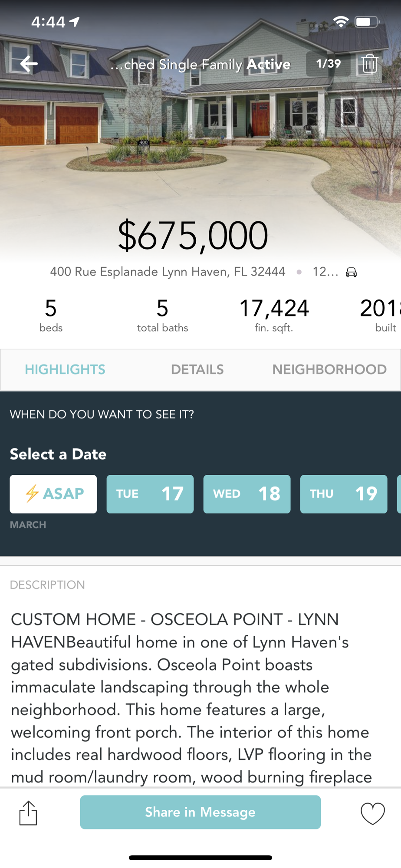
Task: Switch to the Details tab
Action: coord(197,369)
